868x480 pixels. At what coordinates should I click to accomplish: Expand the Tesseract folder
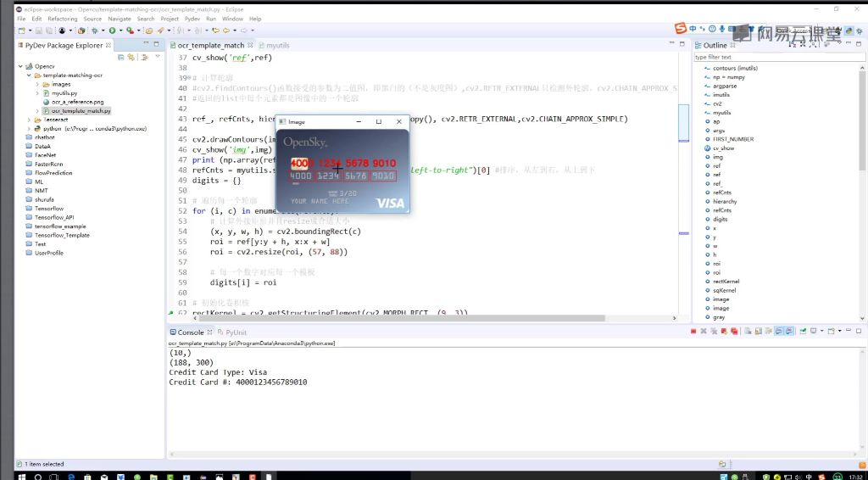[x=29, y=120]
